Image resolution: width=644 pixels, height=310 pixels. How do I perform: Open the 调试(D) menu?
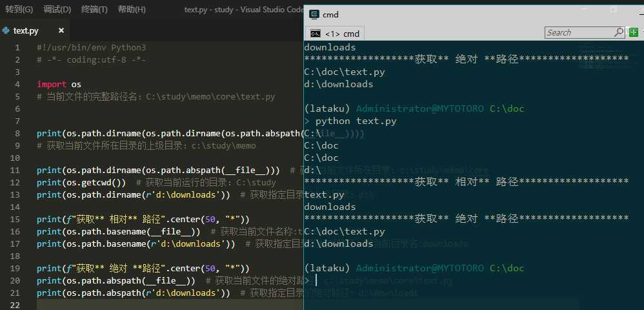[x=57, y=10]
